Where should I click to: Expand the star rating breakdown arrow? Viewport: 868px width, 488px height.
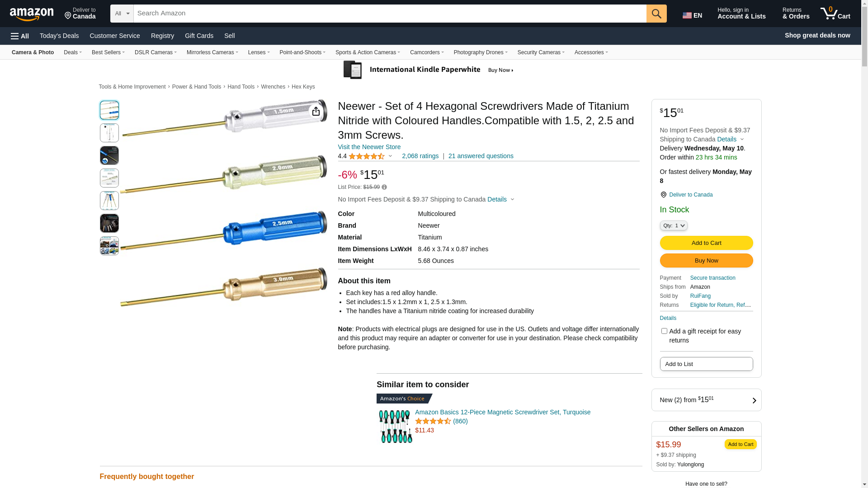click(x=391, y=156)
